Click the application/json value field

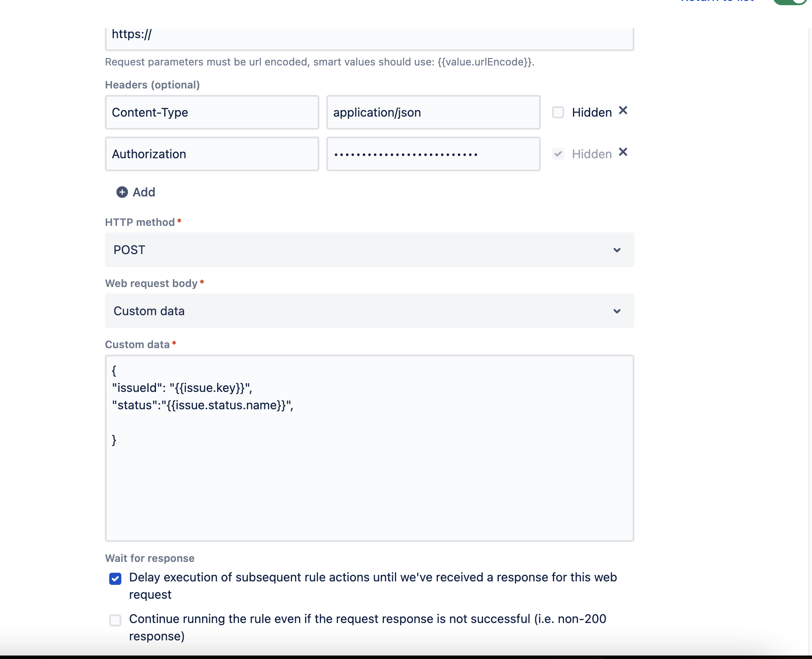point(433,112)
